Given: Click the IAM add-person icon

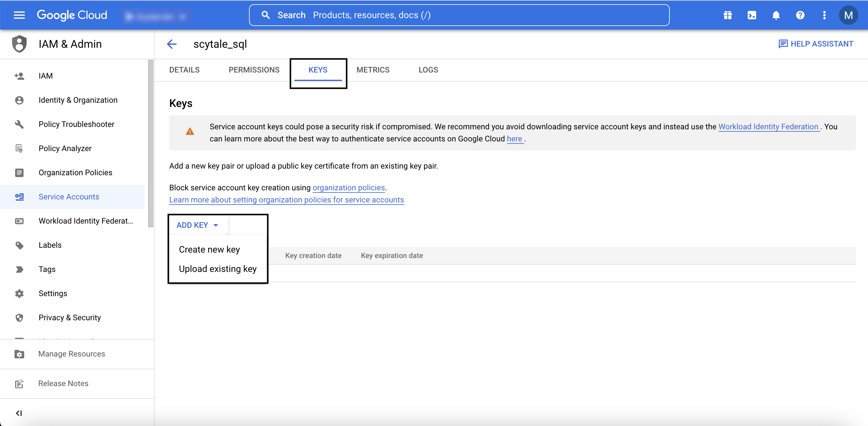Looking at the screenshot, I should click(x=19, y=76).
